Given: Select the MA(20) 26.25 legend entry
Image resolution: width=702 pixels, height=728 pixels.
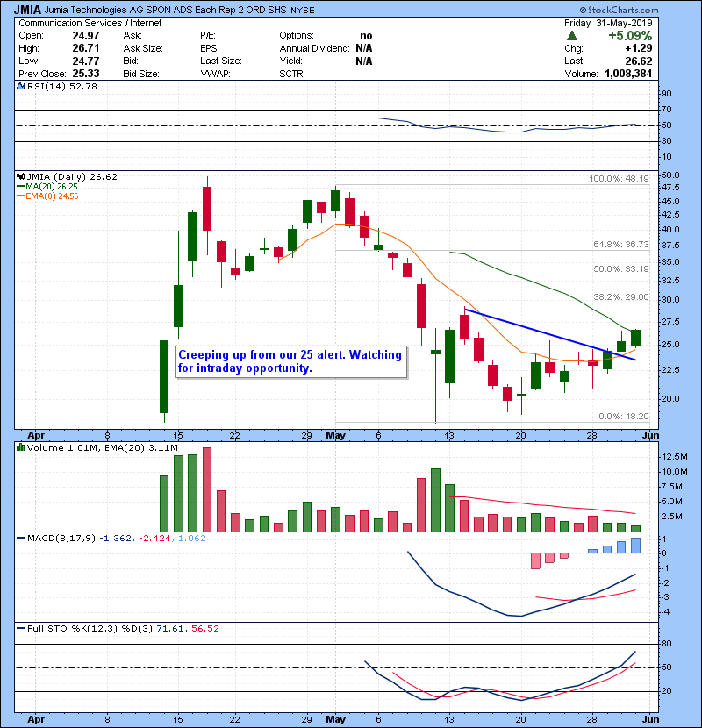Looking at the screenshot, I should pos(47,186).
